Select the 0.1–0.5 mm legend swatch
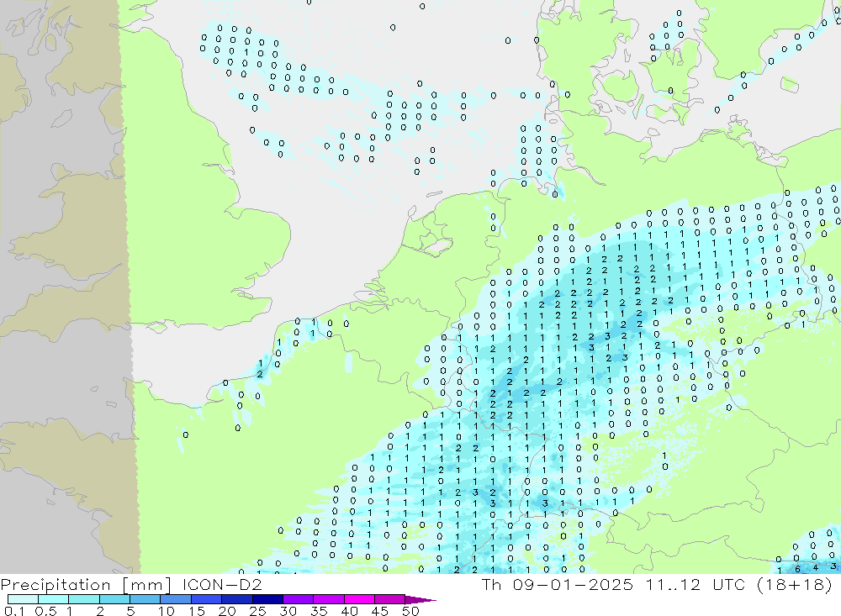The width and height of the screenshot is (841, 616). (23, 599)
